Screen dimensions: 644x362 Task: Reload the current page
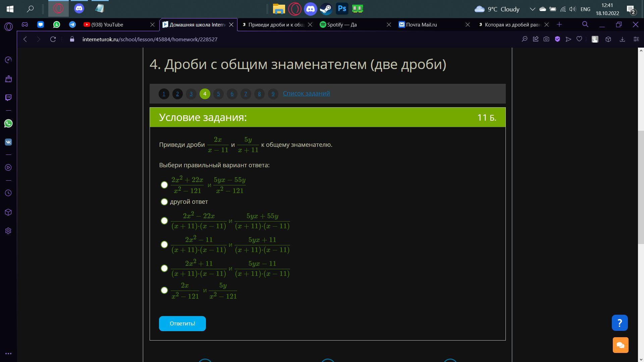pos(53,39)
